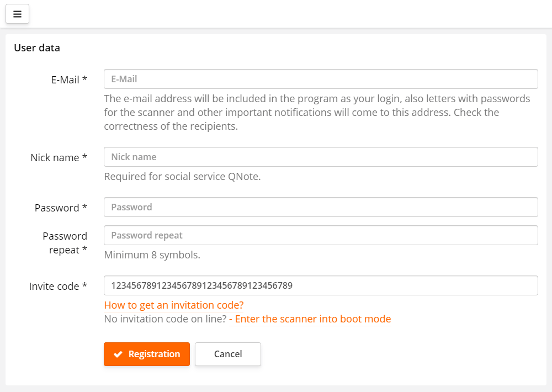
Task: Click the User data heading
Action: (36, 48)
